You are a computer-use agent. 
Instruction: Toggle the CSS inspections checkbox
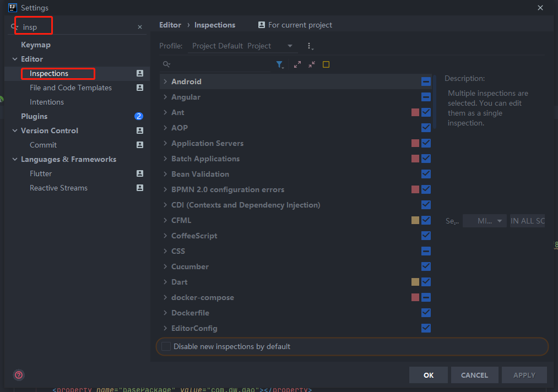click(x=426, y=251)
